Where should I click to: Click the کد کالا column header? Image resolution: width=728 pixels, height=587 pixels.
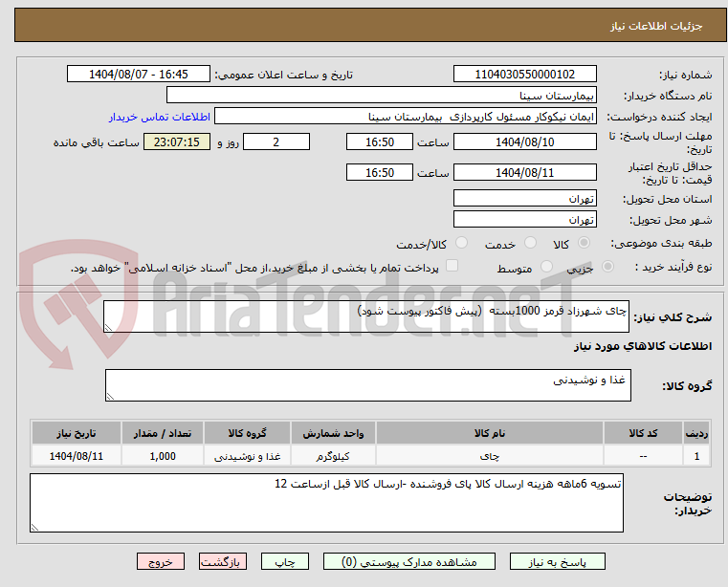643,433
